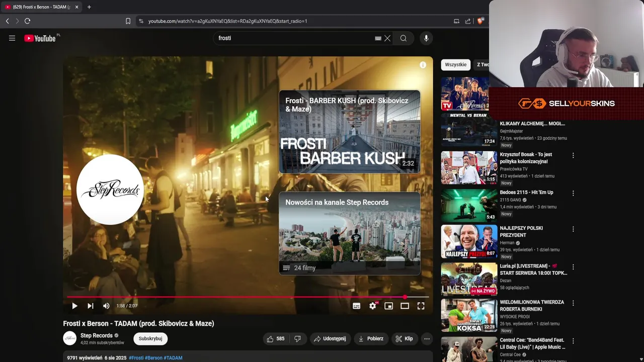Open options menu for Central Cee video

[x=573, y=341]
